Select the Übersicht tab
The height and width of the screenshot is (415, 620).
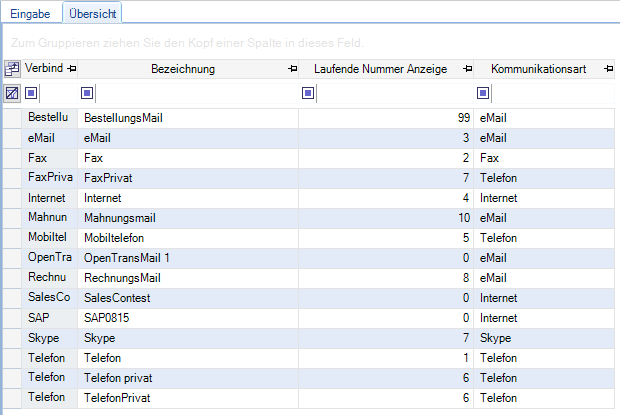tap(91, 13)
